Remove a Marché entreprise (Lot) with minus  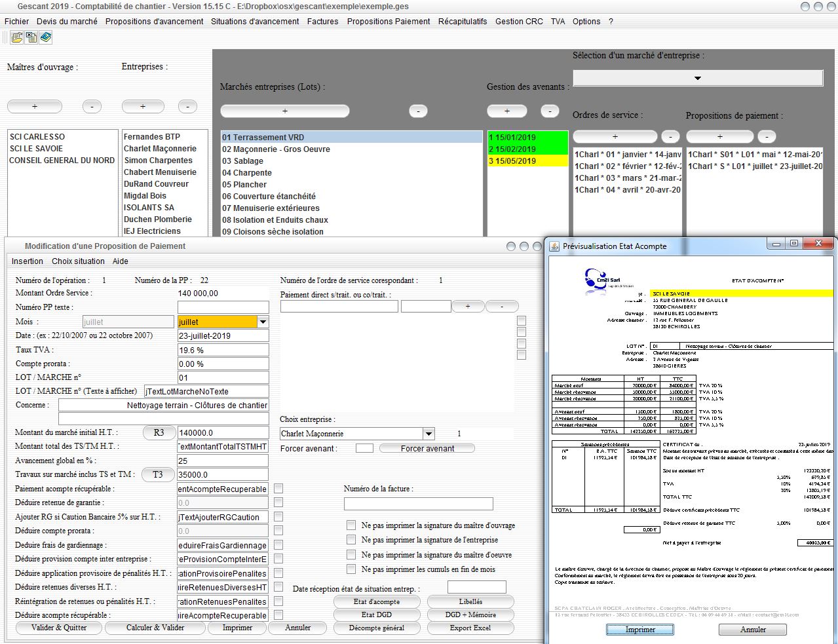click(418, 111)
